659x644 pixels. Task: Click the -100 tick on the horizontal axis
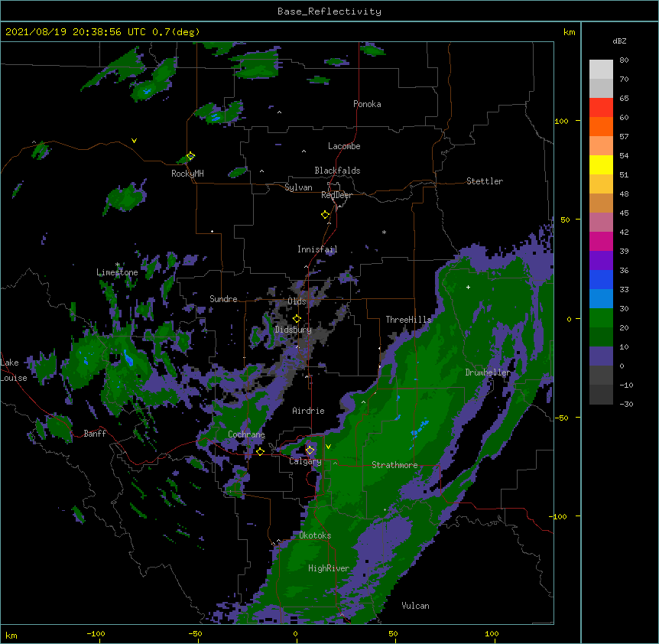96,634
